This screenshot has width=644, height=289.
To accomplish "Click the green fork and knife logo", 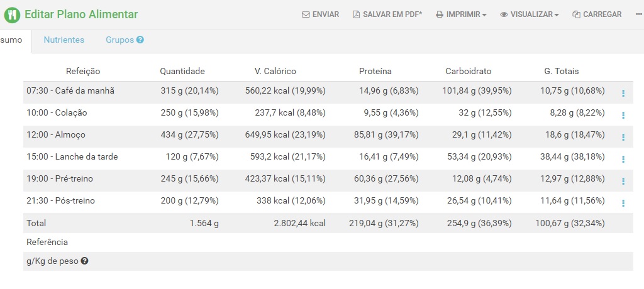I will pos(12,15).
